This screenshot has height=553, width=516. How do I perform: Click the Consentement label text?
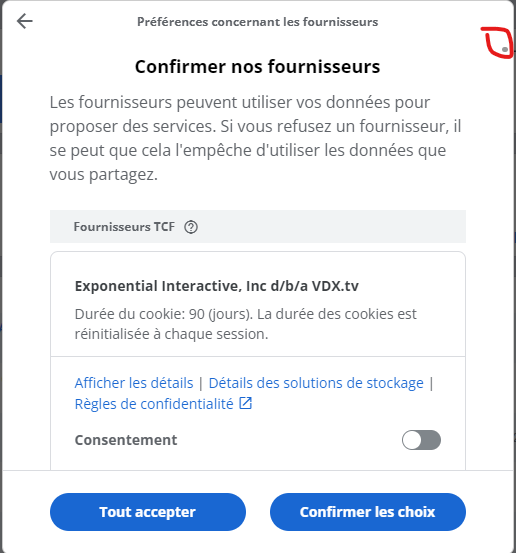point(126,440)
